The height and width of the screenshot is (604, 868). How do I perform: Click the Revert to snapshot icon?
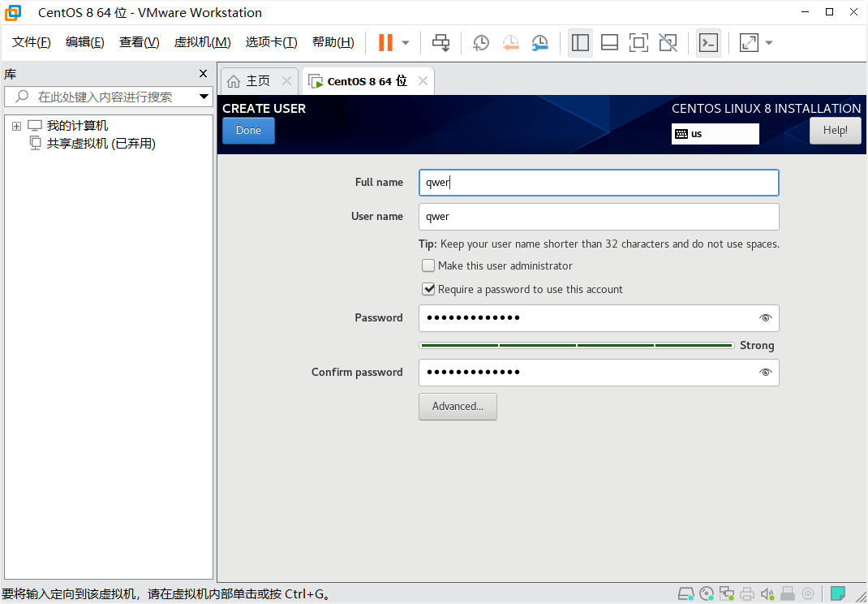(x=510, y=43)
